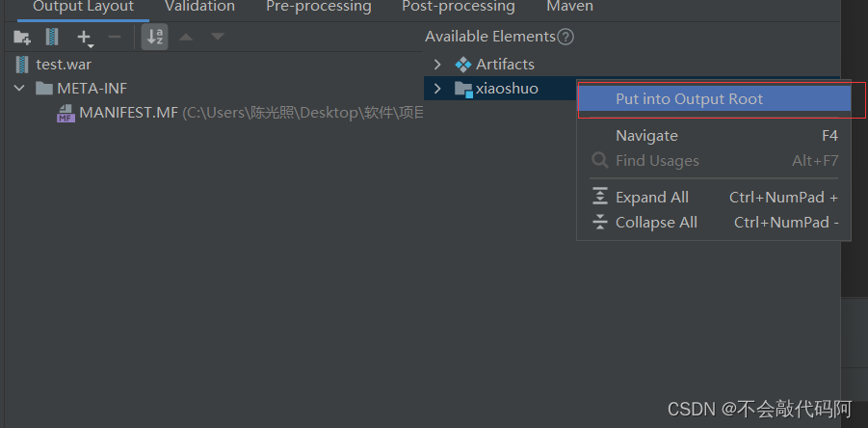
Task: Click Navigate in the context menu
Action: point(646,136)
